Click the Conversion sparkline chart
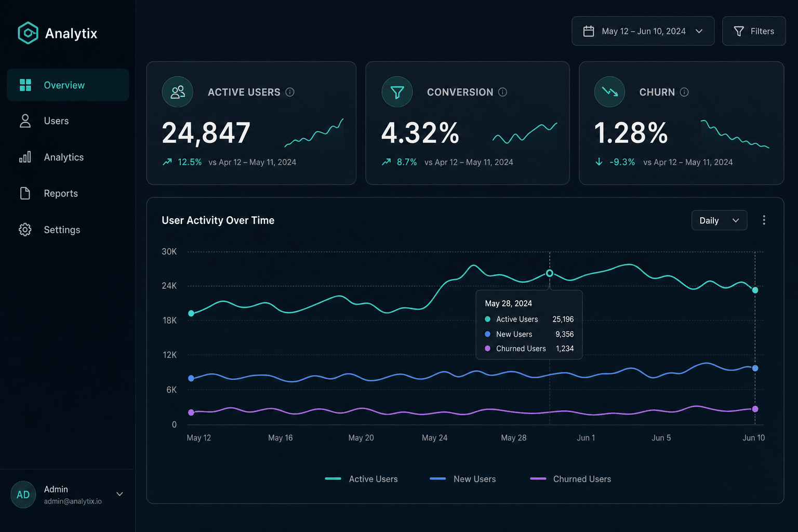 [525, 133]
